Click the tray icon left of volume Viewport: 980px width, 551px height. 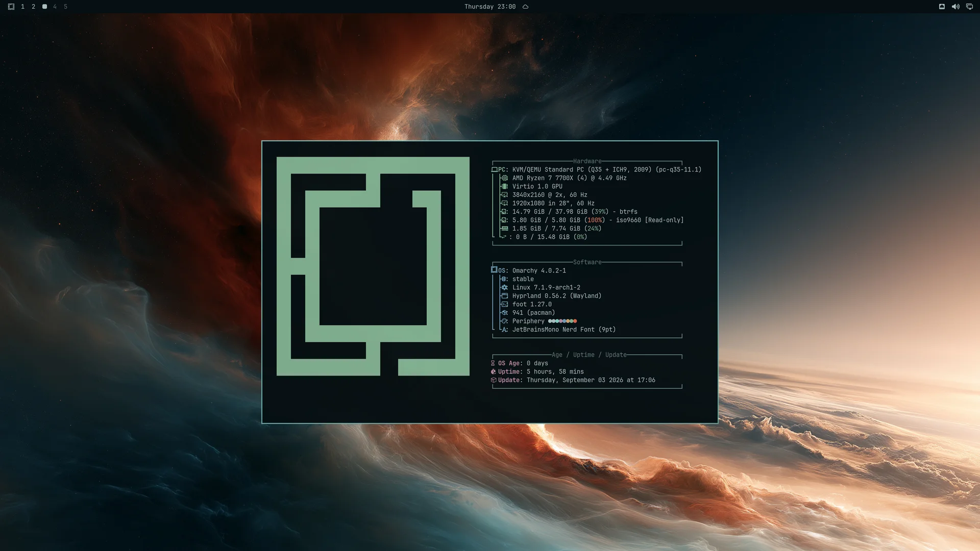click(x=942, y=7)
